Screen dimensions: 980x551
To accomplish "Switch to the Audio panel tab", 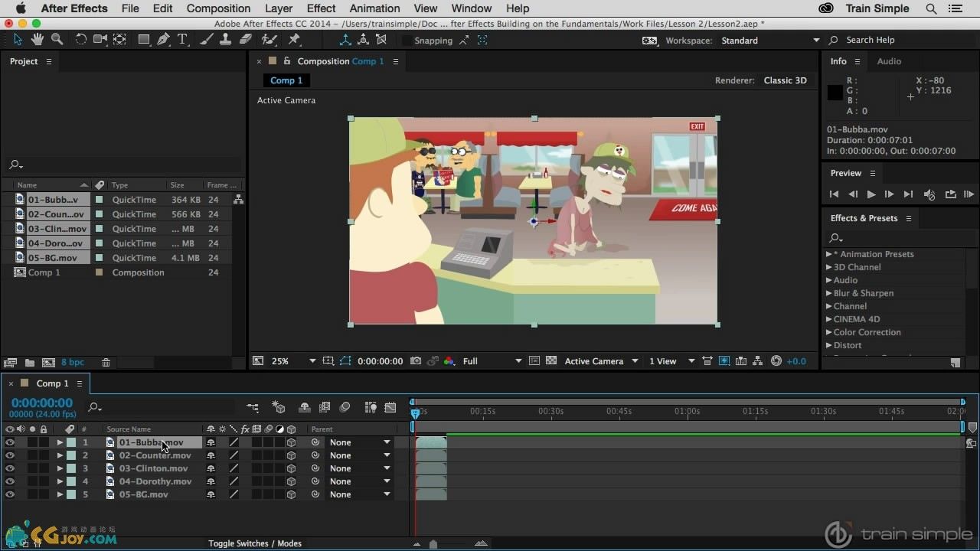I will tap(889, 61).
